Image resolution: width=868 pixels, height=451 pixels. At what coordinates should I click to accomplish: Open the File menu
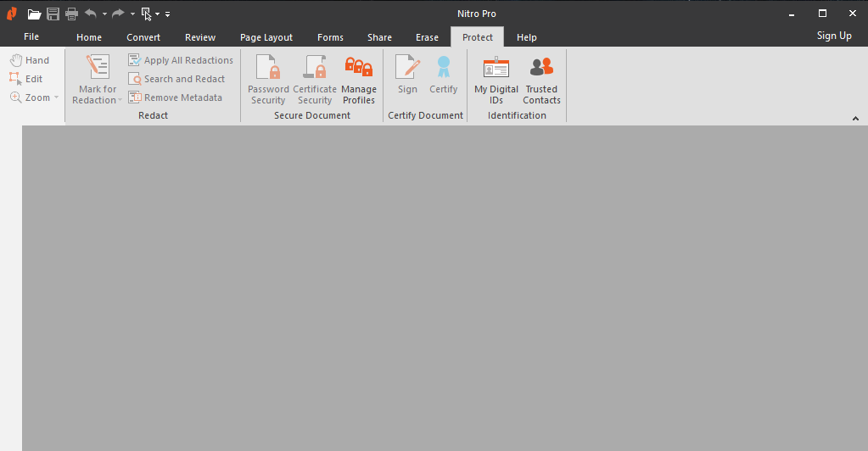click(x=31, y=36)
